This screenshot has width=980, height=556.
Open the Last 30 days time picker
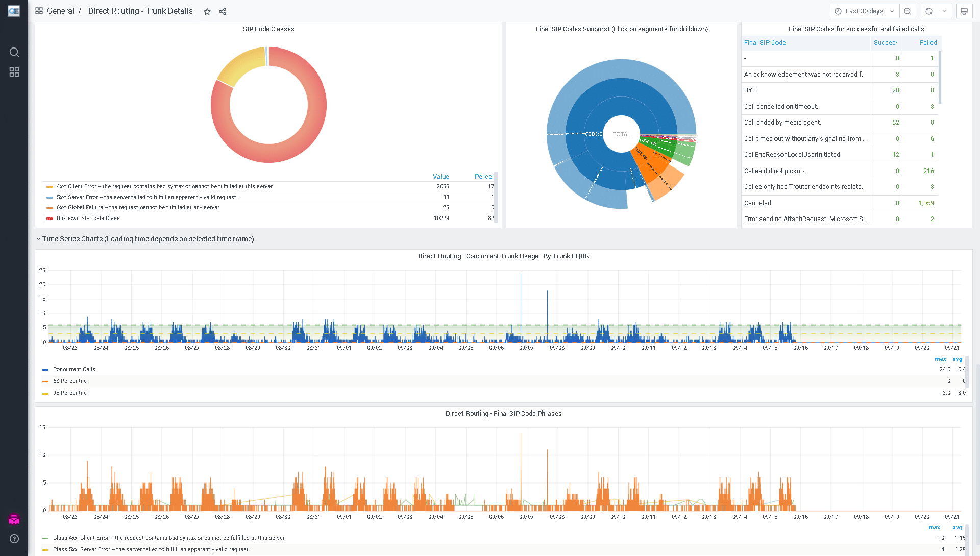click(864, 11)
